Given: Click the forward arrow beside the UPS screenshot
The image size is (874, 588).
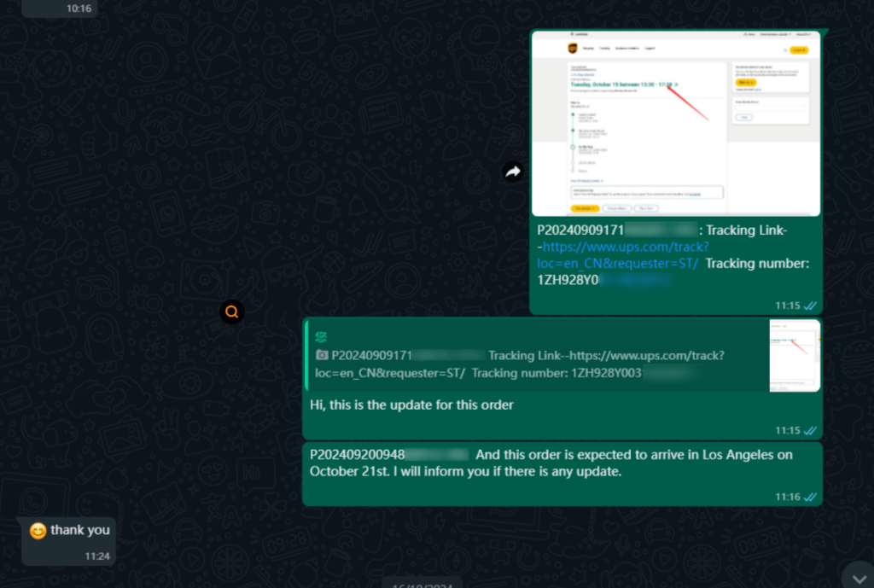Looking at the screenshot, I should [x=513, y=171].
